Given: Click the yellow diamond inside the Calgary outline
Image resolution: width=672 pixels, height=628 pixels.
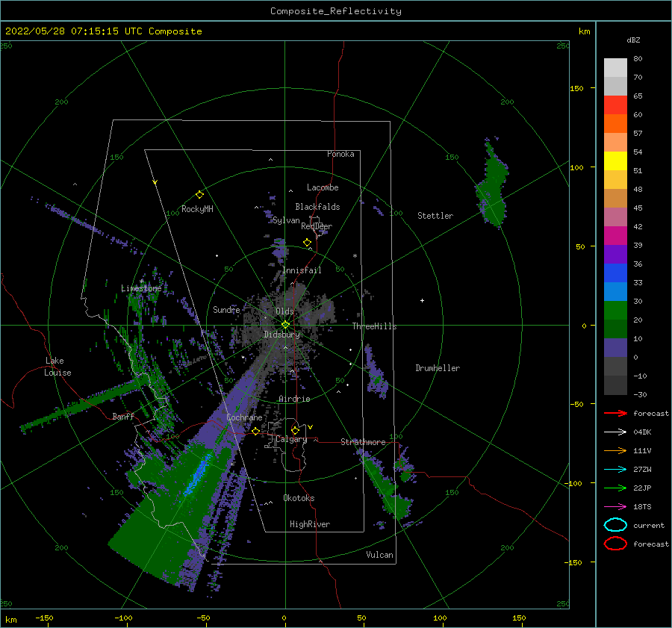Looking at the screenshot, I should tap(295, 430).
